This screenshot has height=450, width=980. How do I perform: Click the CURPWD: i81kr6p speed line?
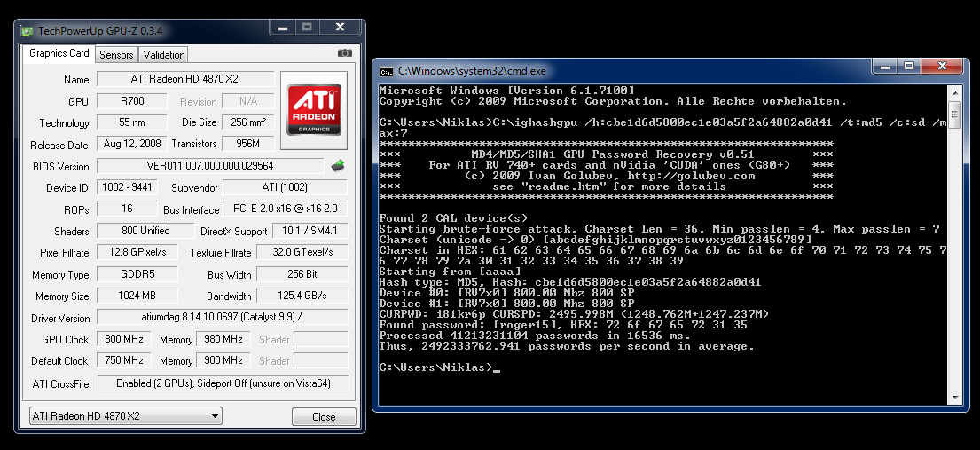pyautogui.click(x=574, y=314)
